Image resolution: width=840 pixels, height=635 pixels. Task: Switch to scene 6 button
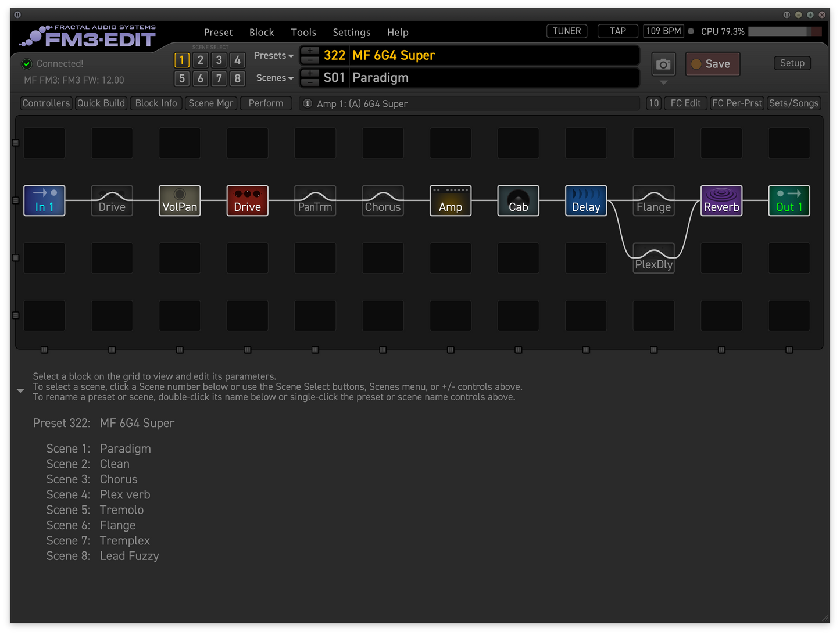[201, 78]
